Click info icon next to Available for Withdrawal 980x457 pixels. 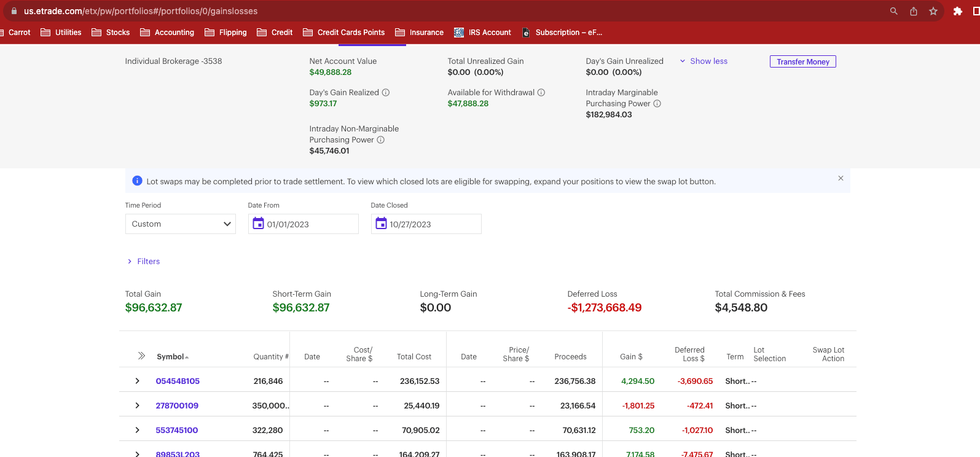[x=541, y=93]
